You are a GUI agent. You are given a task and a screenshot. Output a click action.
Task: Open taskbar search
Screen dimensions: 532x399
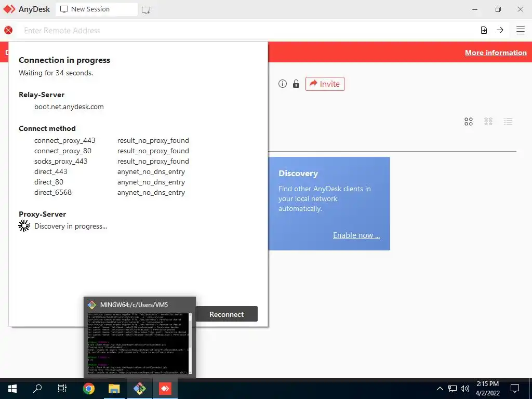(37, 389)
